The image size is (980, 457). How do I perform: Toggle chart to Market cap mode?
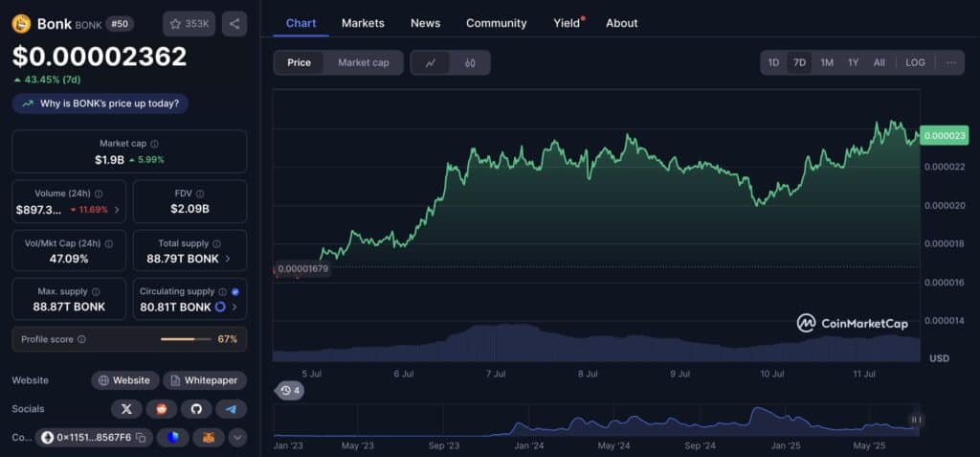click(363, 62)
